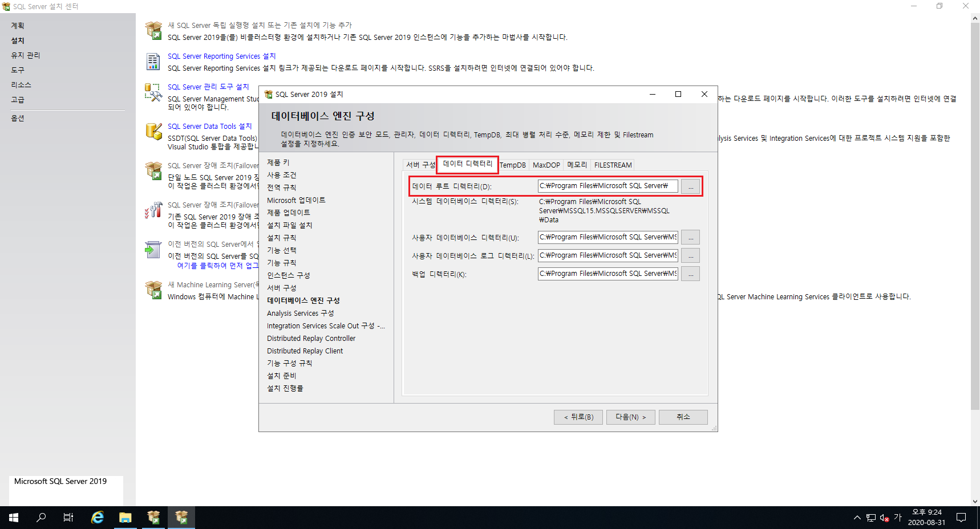Open Windows Start menu

coord(14,518)
